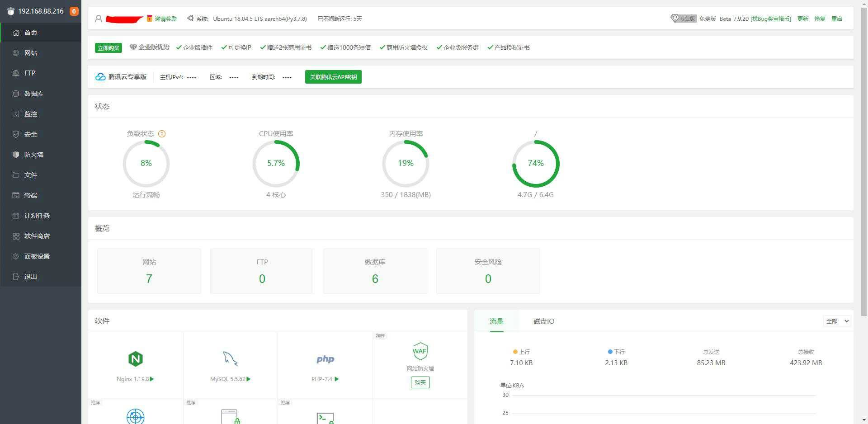868x424 pixels.
Task: Click the PHP logo icon
Action: pos(325,359)
